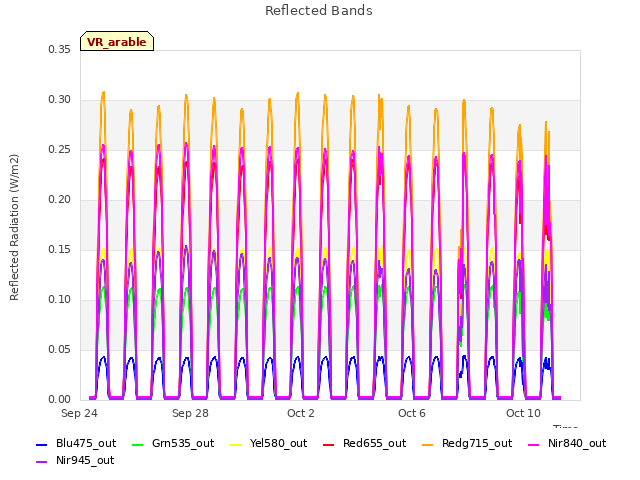Toggle the Yel580_out series in legend

coord(269,443)
